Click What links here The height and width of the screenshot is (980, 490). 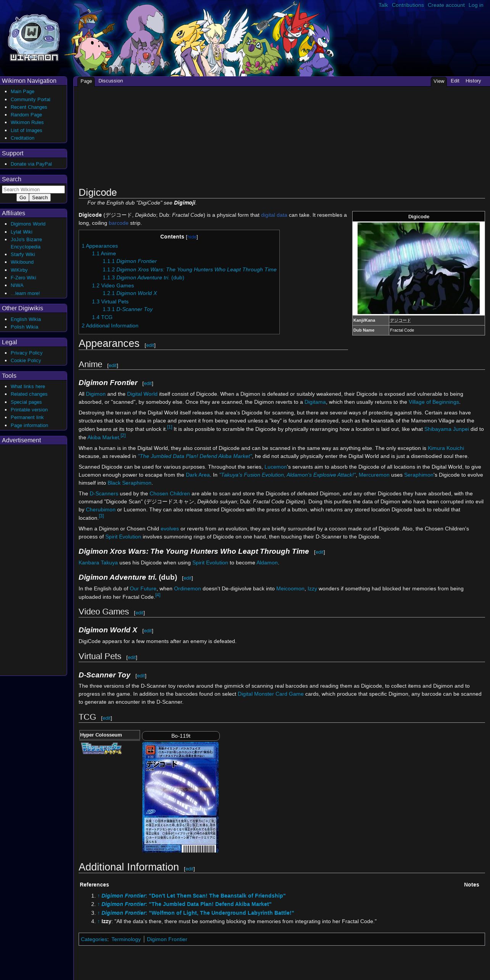click(x=28, y=387)
